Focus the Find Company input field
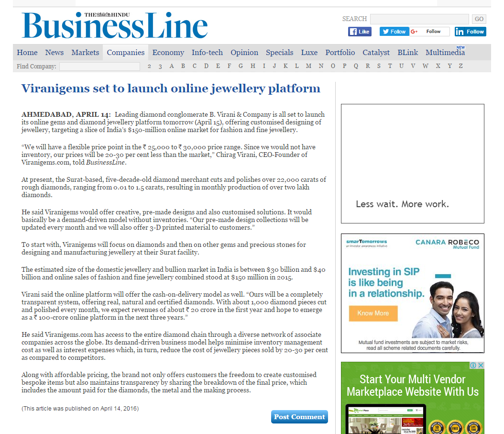Viewport: 504px width, 434px height. tap(99, 67)
